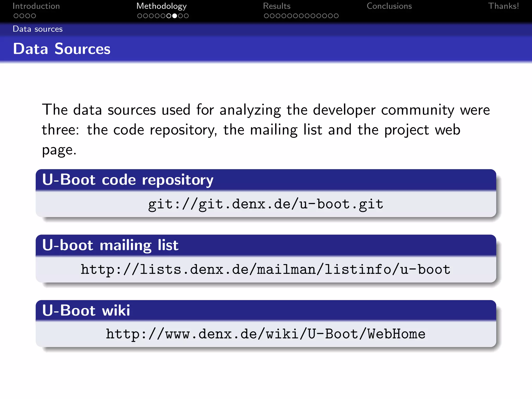532x399 pixels.
Task: Select the filled current-slide dot under Methodology
Action: (x=175, y=16)
